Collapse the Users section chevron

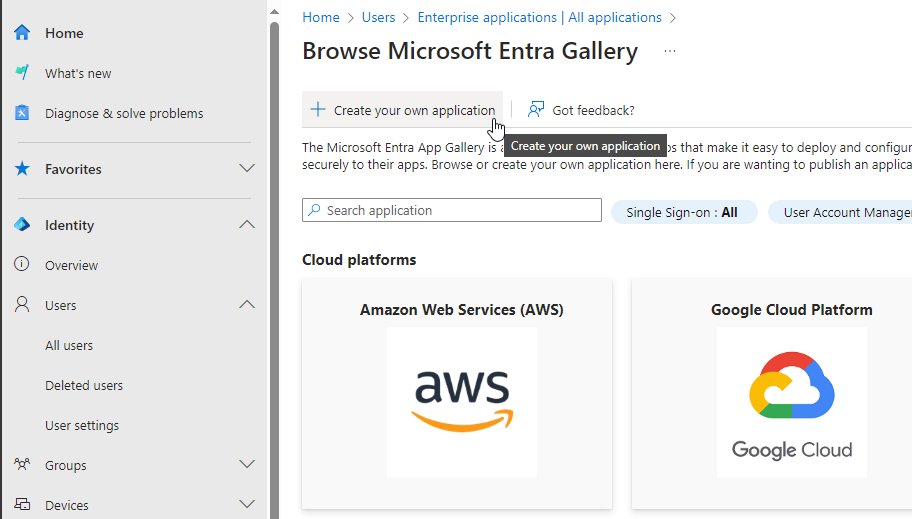pos(247,304)
